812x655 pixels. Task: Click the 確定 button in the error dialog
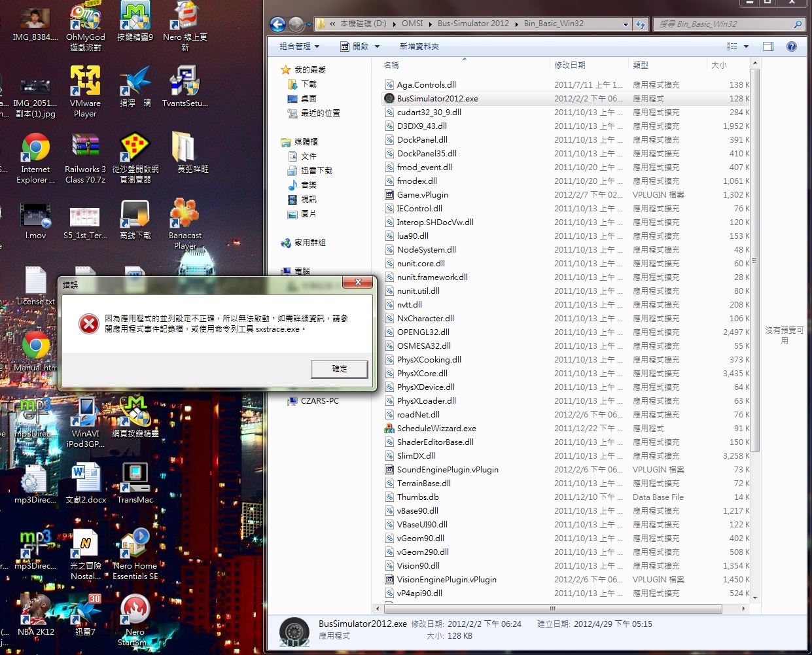pos(339,369)
